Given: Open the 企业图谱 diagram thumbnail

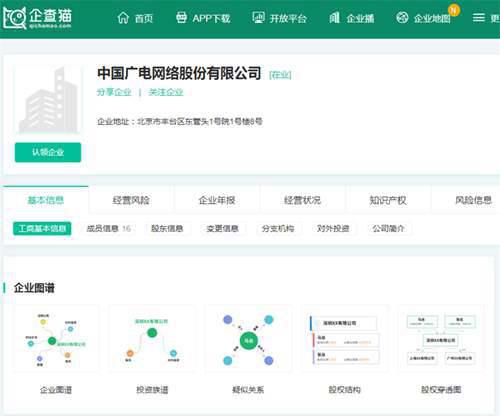Looking at the screenshot, I should click(x=56, y=339).
